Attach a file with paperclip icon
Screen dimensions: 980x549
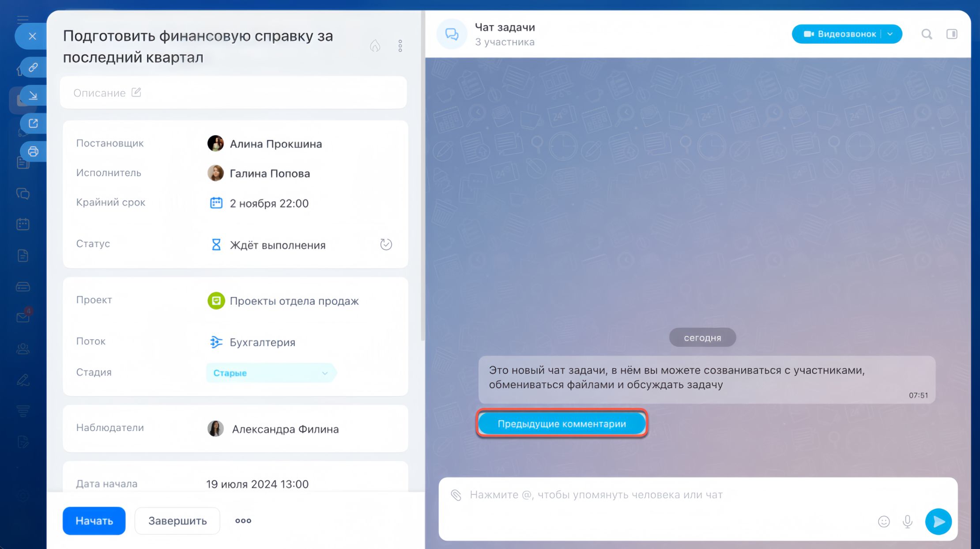[x=456, y=495]
